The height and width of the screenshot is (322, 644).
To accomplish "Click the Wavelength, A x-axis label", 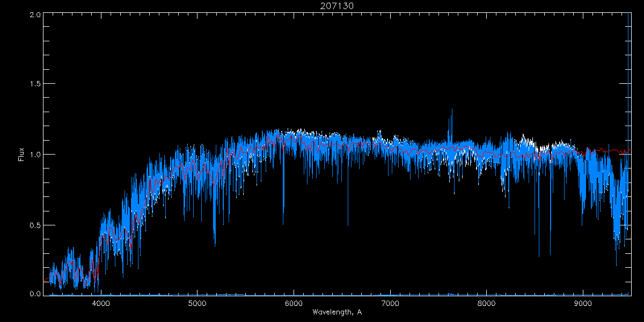I will click(x=337, y=312).
